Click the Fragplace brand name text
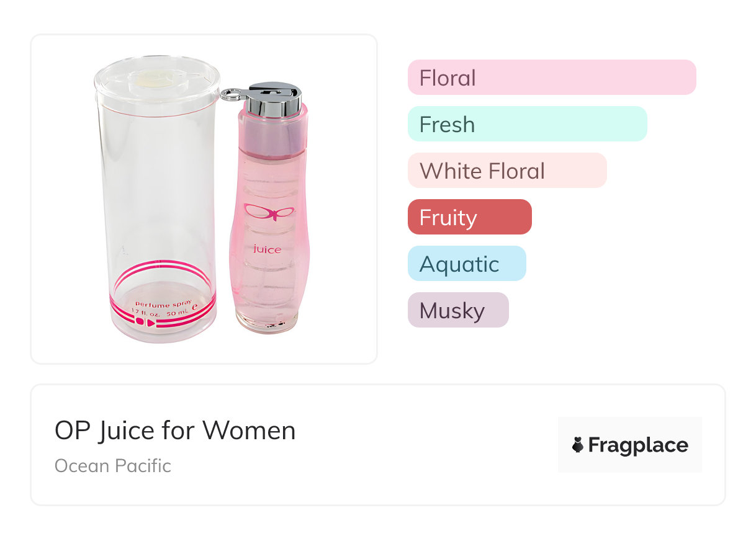Image resolution: width=756 pixels, height=536 pixels. (638, 445)
